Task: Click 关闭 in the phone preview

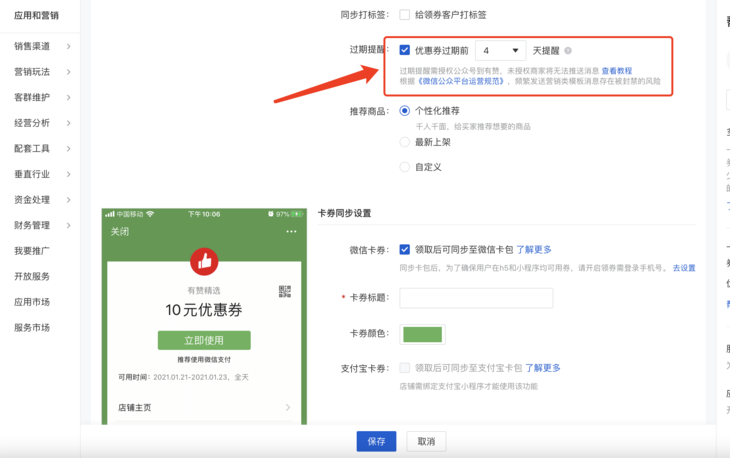Action: [x=120, y=231]
